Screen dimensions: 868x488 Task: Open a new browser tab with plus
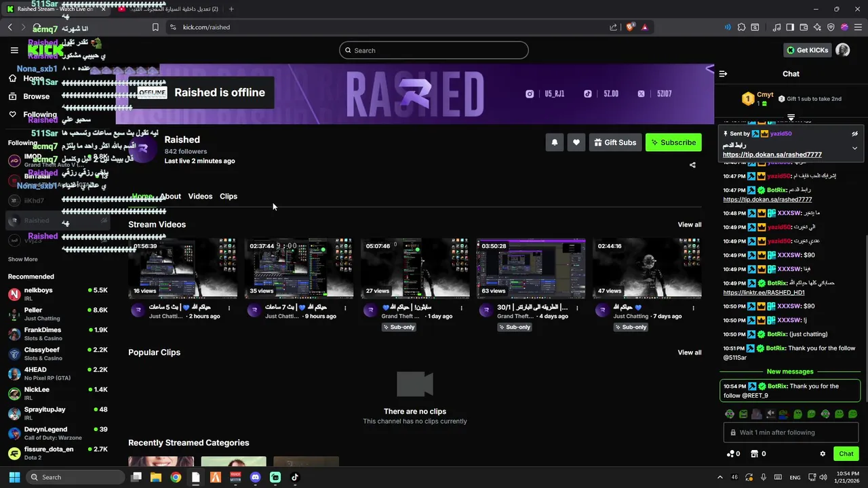pyautogui.click(x=231, y=9)
